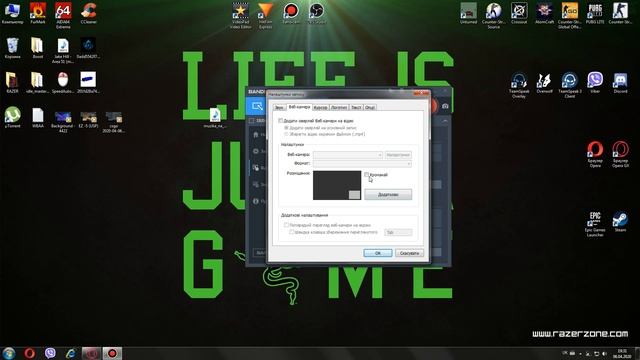This screenshot has width=640, height=360.
Task: Open the Home section in Bandicam sidebar
Action: [256, 135]
